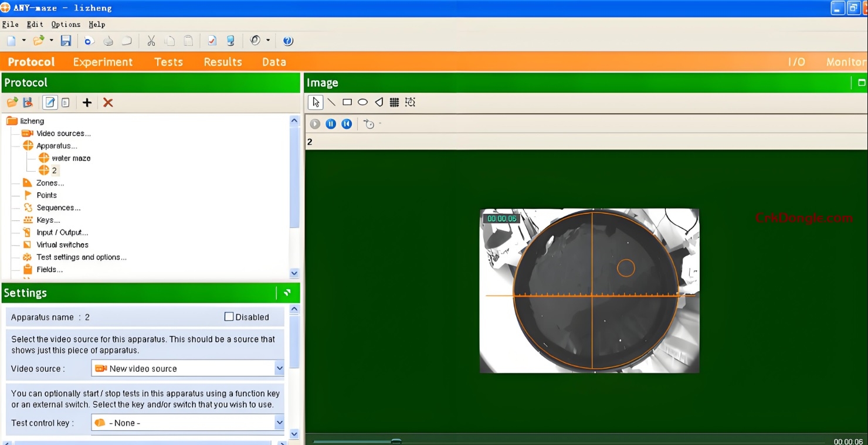This screenshot has height=445, width=868.
Task: Enable the Disabled checkbox for apparatus 2
Action: [x=228, y=317]
